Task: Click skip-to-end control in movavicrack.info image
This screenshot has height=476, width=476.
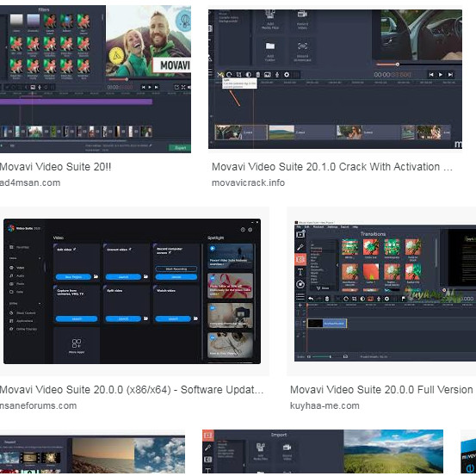Action: click(450, 75)
